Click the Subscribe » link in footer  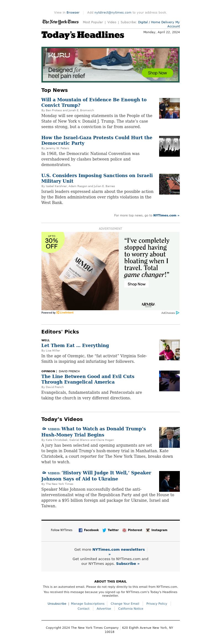point(128,563)
